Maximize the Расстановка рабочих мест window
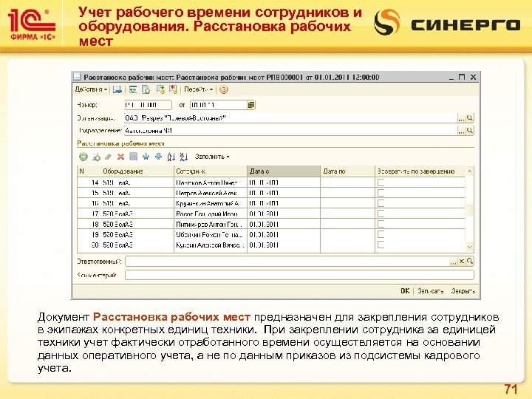 coord(461,77)
